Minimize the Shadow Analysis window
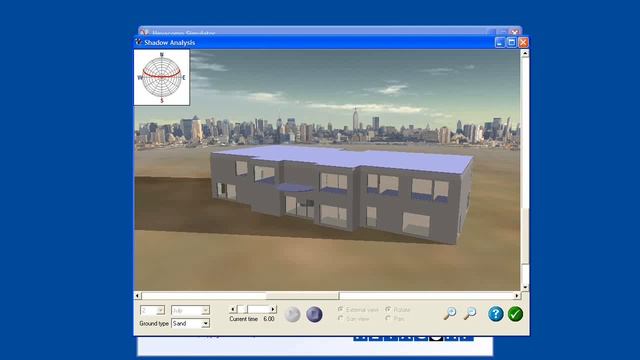This screenshot has width=640, height=360. coord(500,42)
